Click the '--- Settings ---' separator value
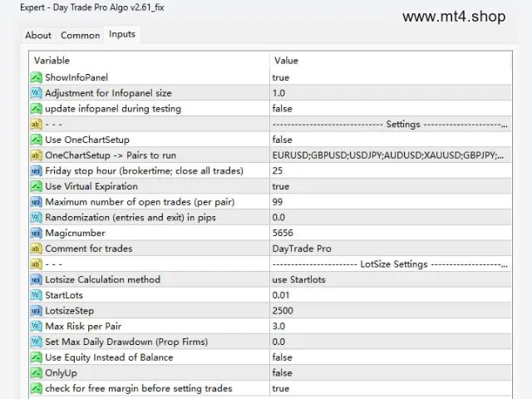The height and width of the screenshot is (399, 532). click(x=391, y=124)
